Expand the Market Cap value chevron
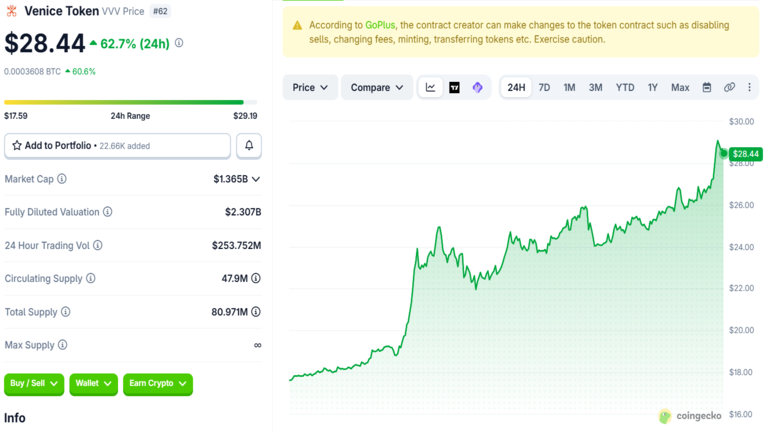This screenshot has height=432, width=768. 256,179
